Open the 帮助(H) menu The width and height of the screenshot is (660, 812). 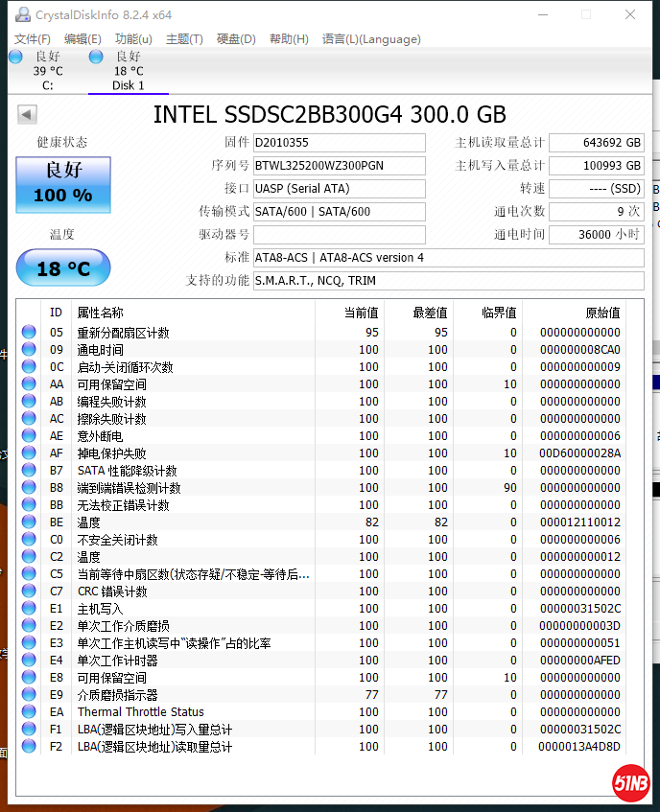point(289,39)
